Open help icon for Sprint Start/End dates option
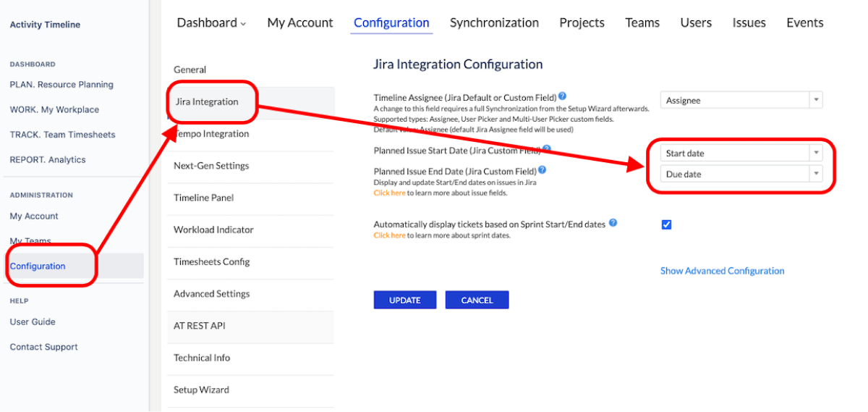The width and height of the screenshot is (868, 412). pyautogui.click(x=613, y=223)
